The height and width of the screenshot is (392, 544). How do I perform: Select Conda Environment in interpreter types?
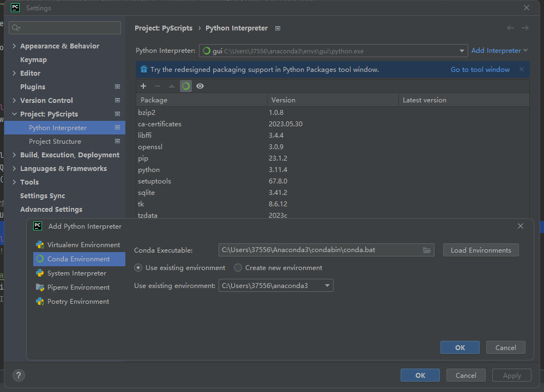(x=79, y=259)
